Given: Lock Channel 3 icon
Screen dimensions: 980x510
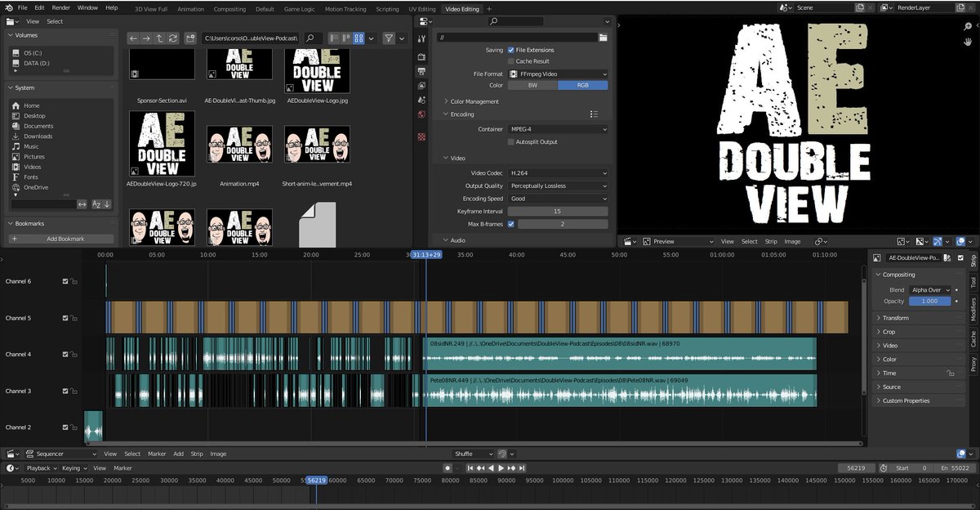Looking at the screenshot, I should [x=73, y=391].
